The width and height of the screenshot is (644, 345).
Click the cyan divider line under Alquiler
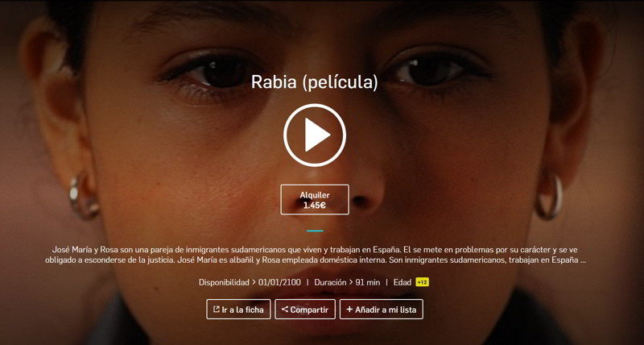tap(315, 231)
